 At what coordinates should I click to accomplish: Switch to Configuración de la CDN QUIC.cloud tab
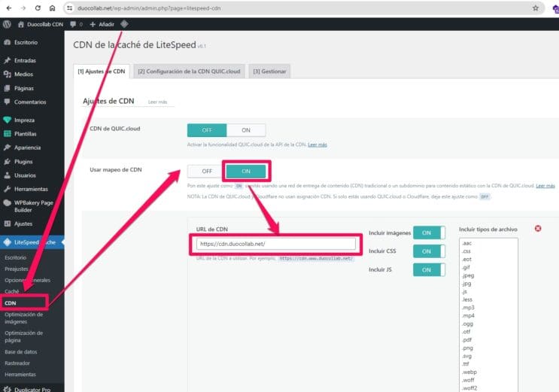[x=189, y=71]
